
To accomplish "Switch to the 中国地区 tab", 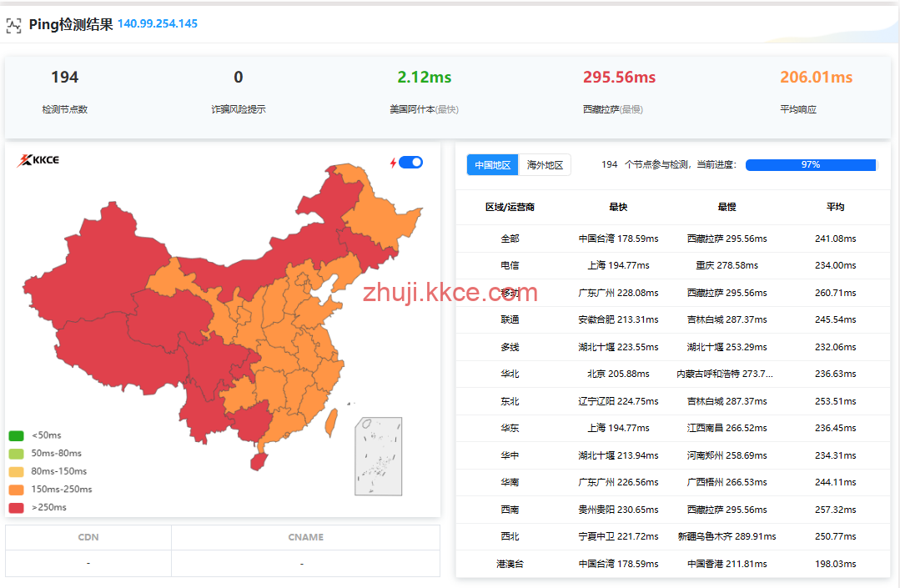I will tap(492, 165).
